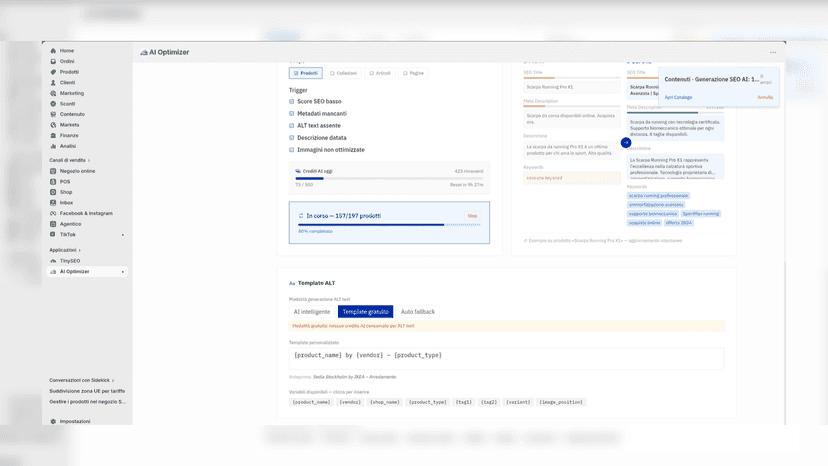This screenshot has height=466, width=828.
Task: Open Facebook & Instagram channel
Action: [x=86, y=213]
